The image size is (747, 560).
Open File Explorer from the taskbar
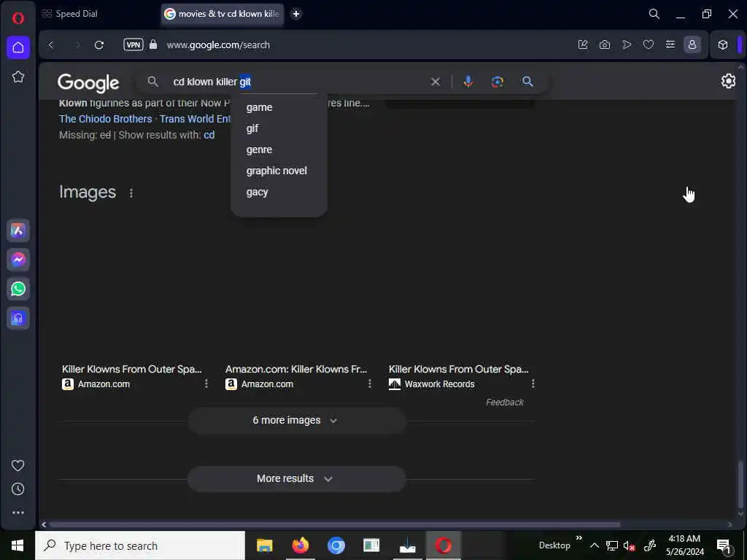point(264,545)
